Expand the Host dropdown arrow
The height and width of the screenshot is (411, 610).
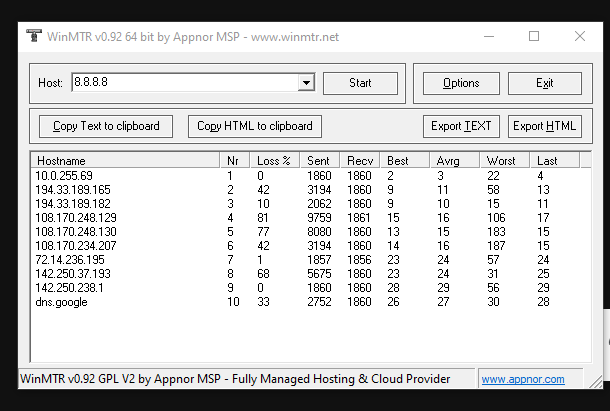306,83
